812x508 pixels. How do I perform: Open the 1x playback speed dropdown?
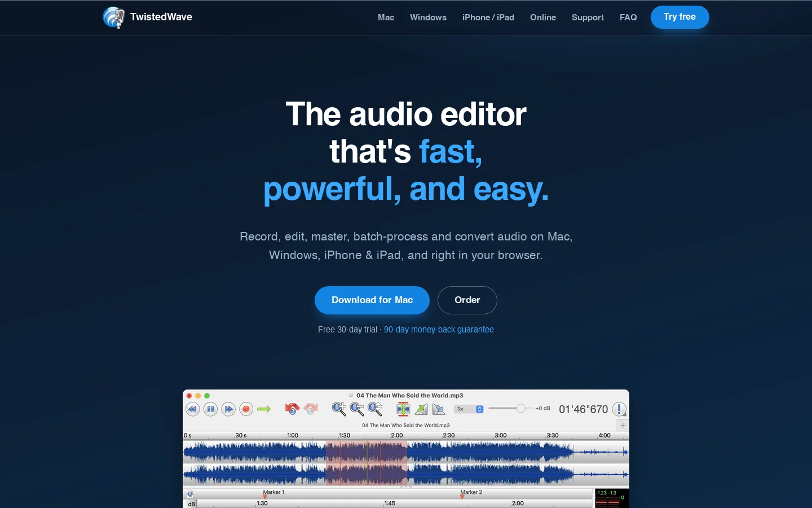click(x=469, y=409)
